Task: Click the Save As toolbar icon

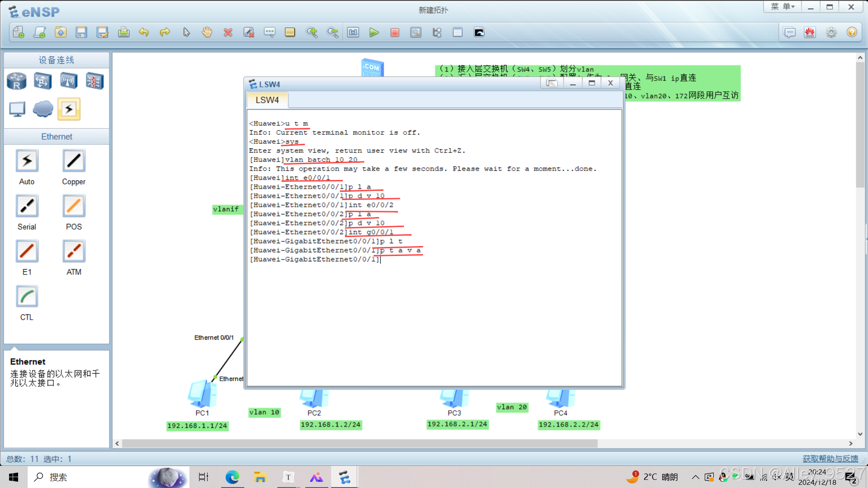Action: click(x=103, y=32)
